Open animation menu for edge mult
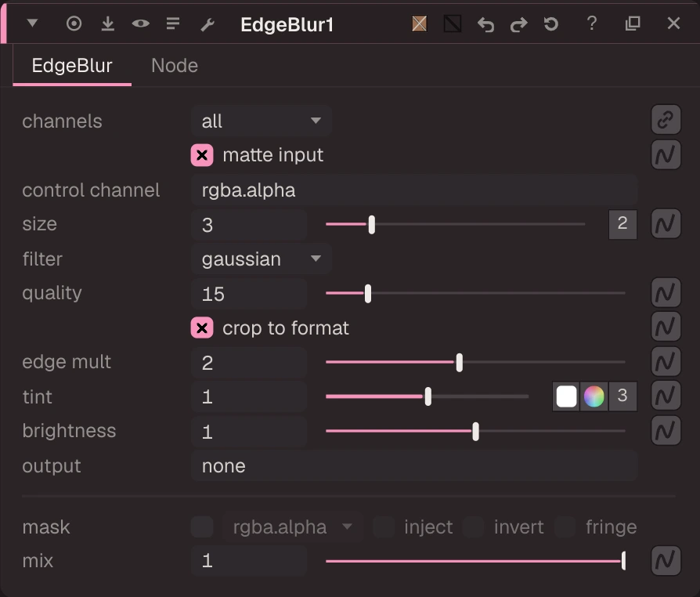Viewport: 700px width, 597px height. point(666,361)
